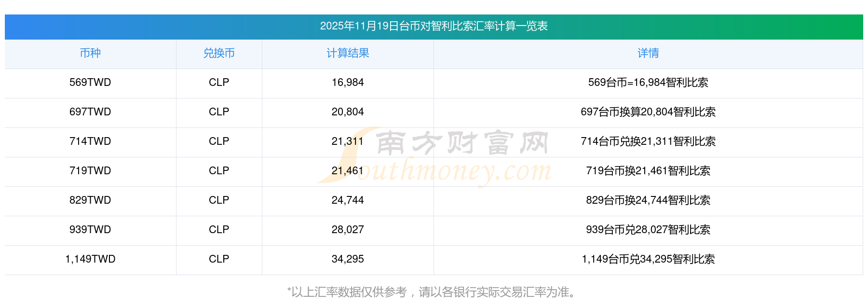Screen dimensions: 868x307
Task: Click detail text 697台币换算20,804智利比索
Action: click(x=648, y=112)
